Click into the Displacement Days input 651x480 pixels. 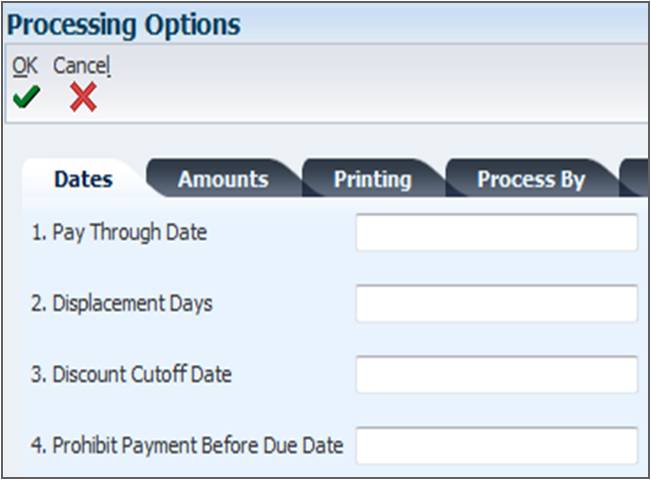pyautogui.click(x=497, y=303)
